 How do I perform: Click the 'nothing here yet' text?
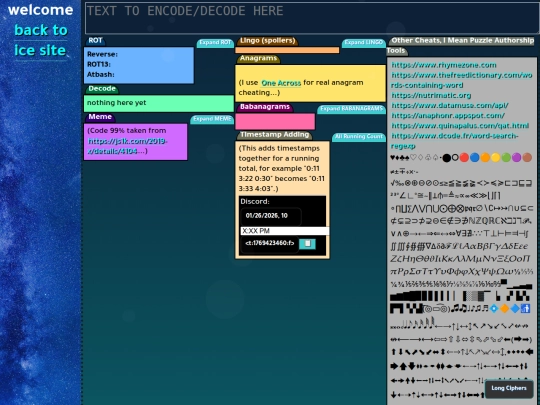click(x=116, y=103)
